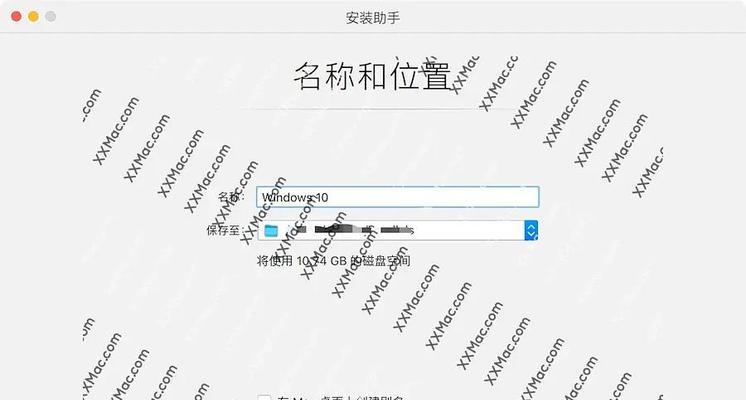Click the 名称和位置 heading
This screenshot has width=746, height=400.
[373, 76]
